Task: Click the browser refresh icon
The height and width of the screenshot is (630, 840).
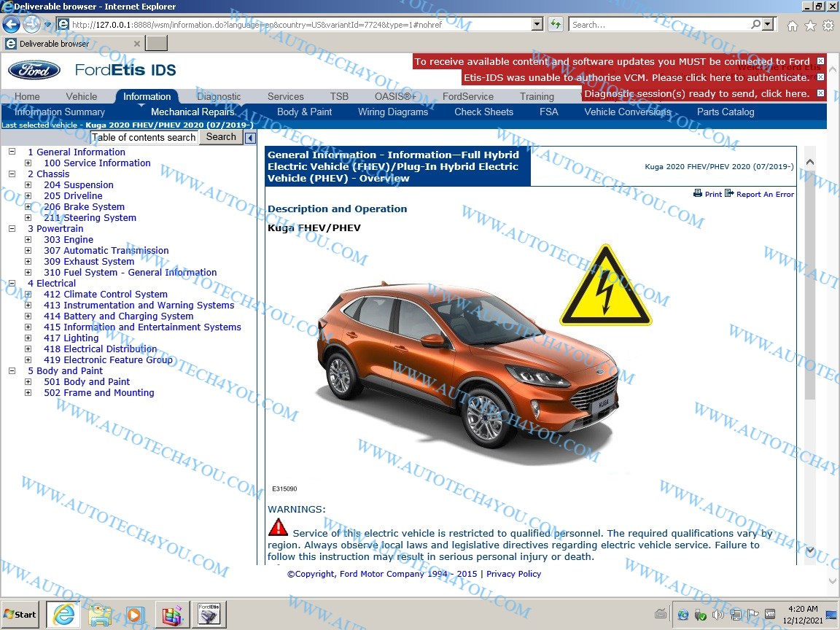Action: [x=556, y=25]
